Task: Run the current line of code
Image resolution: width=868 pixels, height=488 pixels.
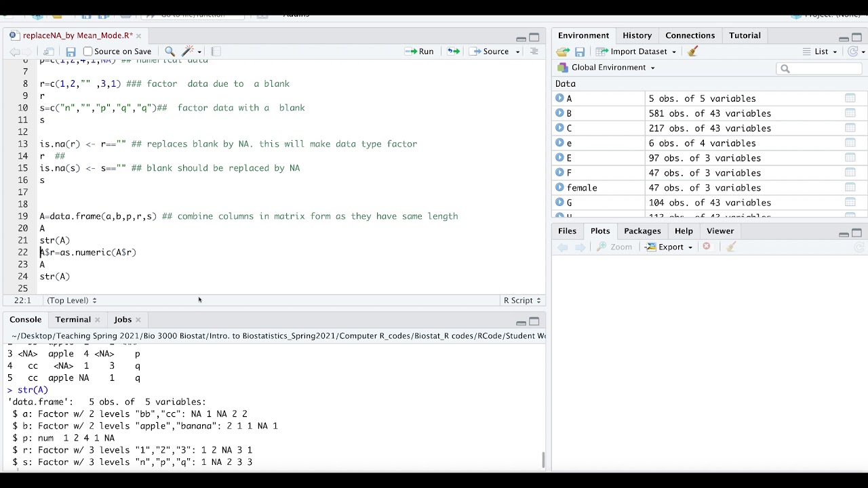Action: tap(419, 52)
